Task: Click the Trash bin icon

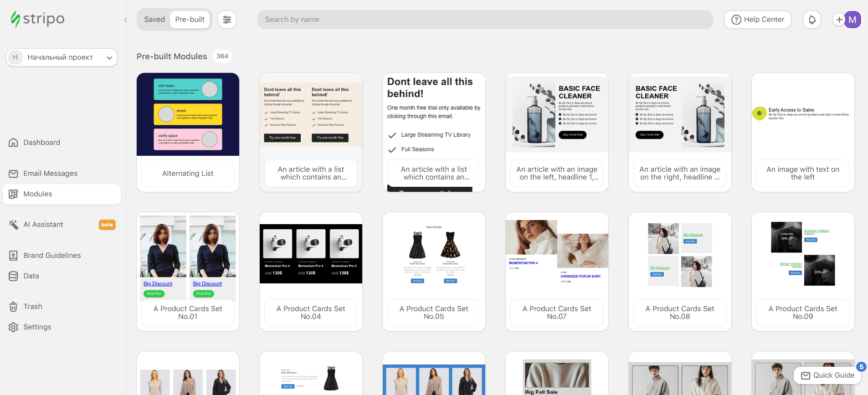Action: tap(14, 307)
